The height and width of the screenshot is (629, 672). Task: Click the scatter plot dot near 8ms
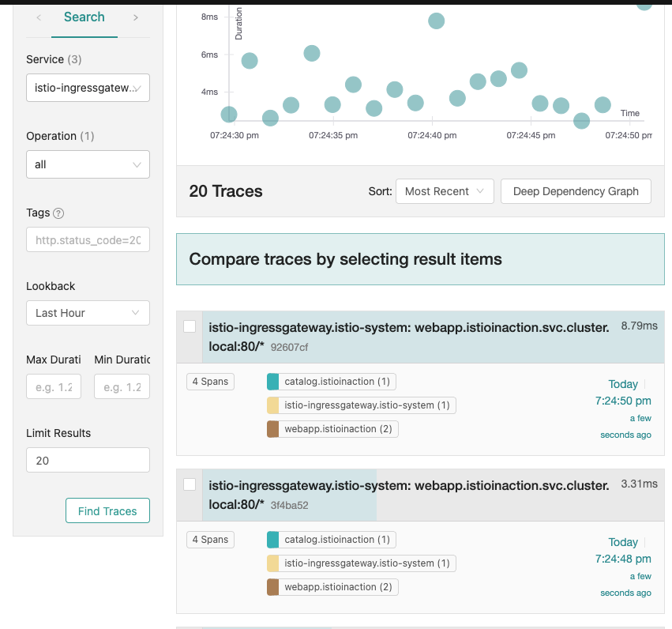tap(436, 21)
